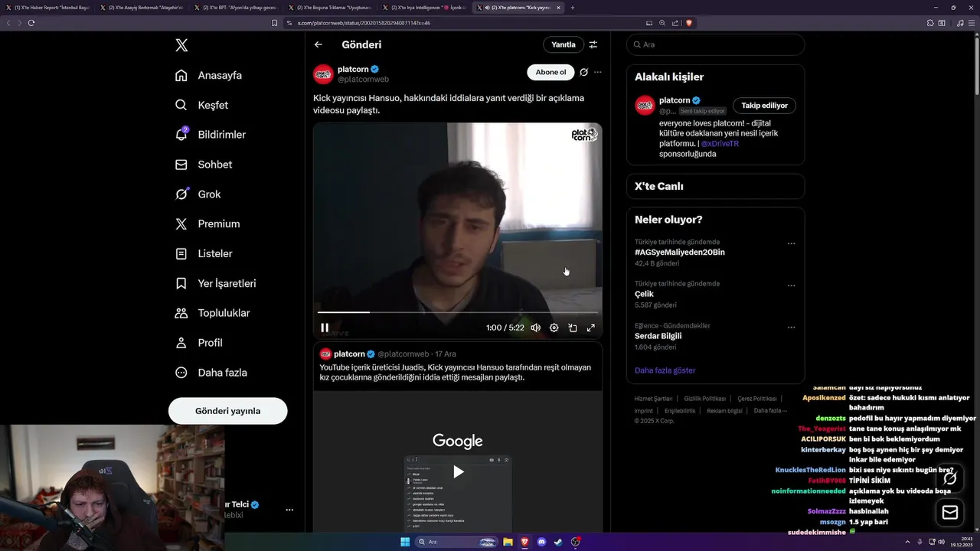Seek using the video progress bar
The width and height of the screenshot is (980, 551).
coord(458,312)
